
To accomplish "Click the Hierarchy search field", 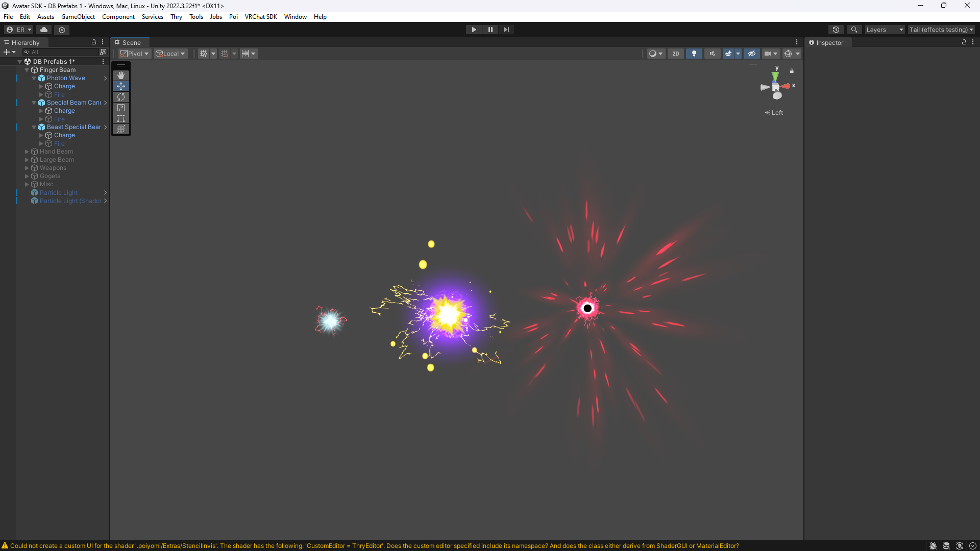I will pyautogui.click(x=61, y=52).
